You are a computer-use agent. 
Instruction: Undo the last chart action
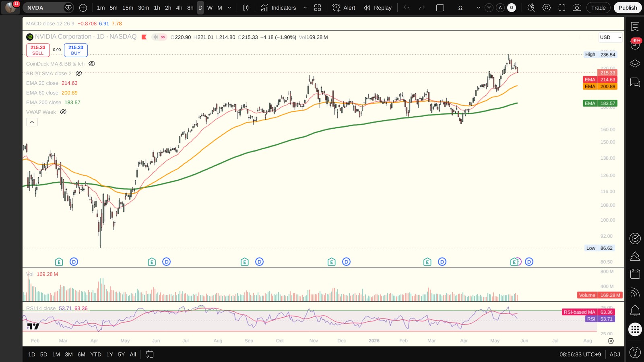pyautogui.click(x=407, y=8)
